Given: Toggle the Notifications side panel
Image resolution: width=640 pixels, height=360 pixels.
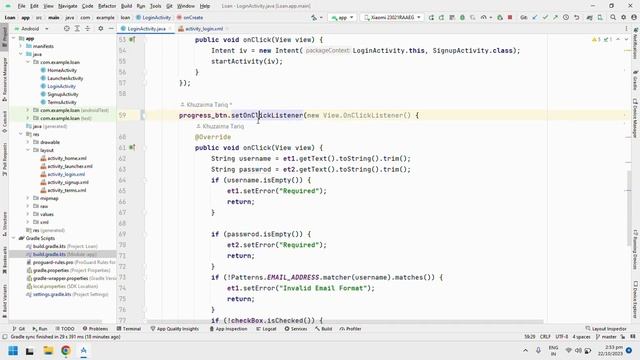Looking at the screenshot, I should tap(636, 43).
